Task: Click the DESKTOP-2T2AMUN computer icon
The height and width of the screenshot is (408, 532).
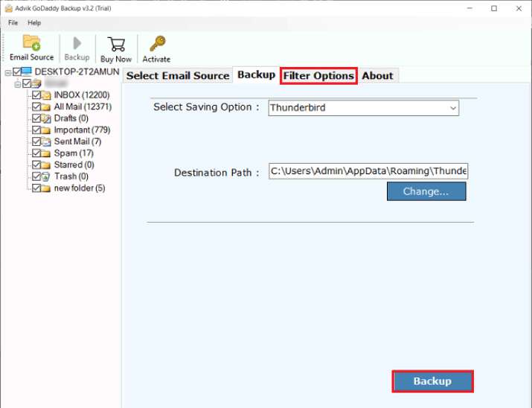Action: click(27, 71)
